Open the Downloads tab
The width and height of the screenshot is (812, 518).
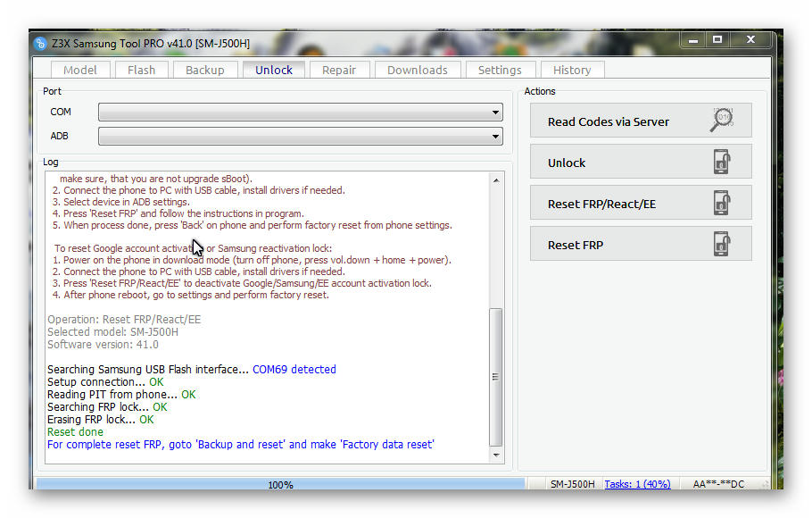[x=418, y=70]
